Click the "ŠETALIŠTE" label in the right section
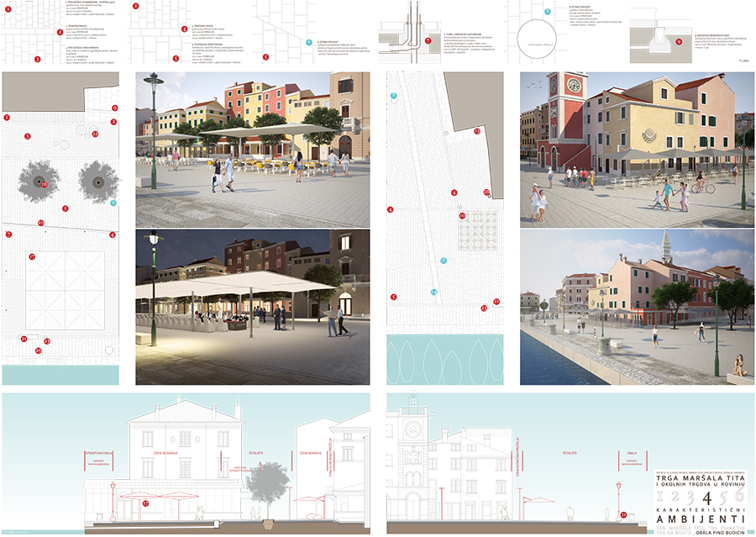Screen dimensions: 756x537 [570, 453]
